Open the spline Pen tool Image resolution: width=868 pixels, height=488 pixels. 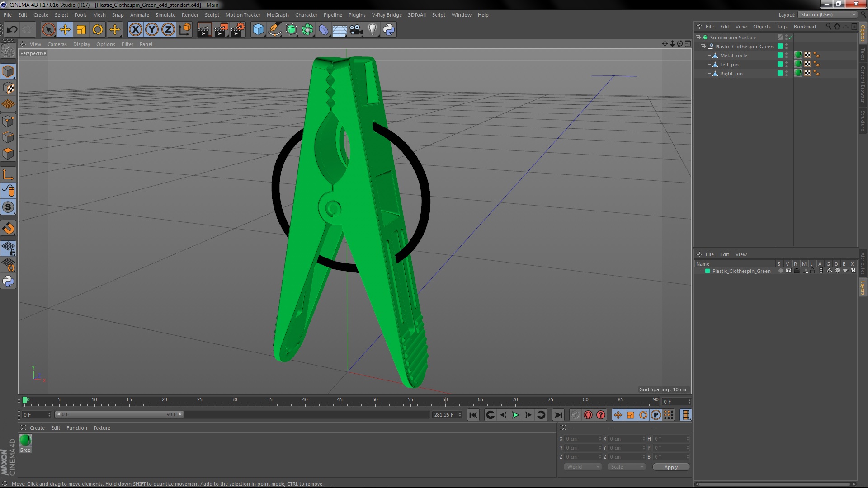click(275, 30)
